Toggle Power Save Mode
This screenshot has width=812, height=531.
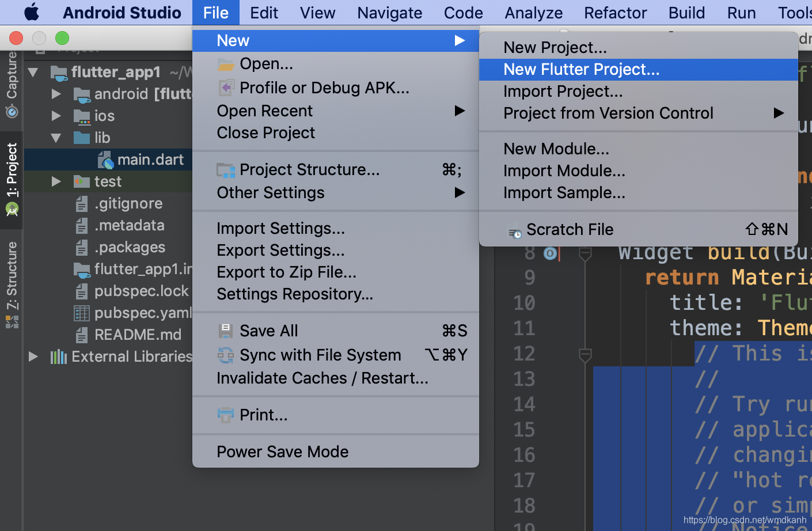(336, 452)
